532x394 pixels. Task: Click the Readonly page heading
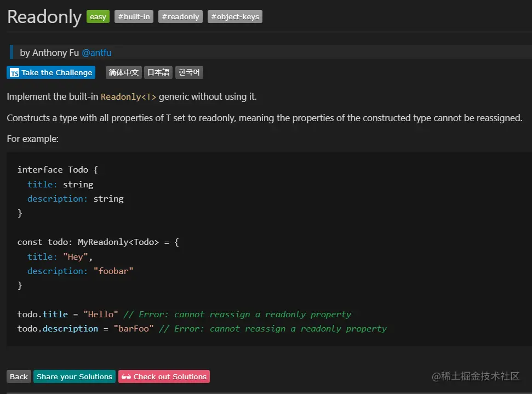click(x=44, y=16)
